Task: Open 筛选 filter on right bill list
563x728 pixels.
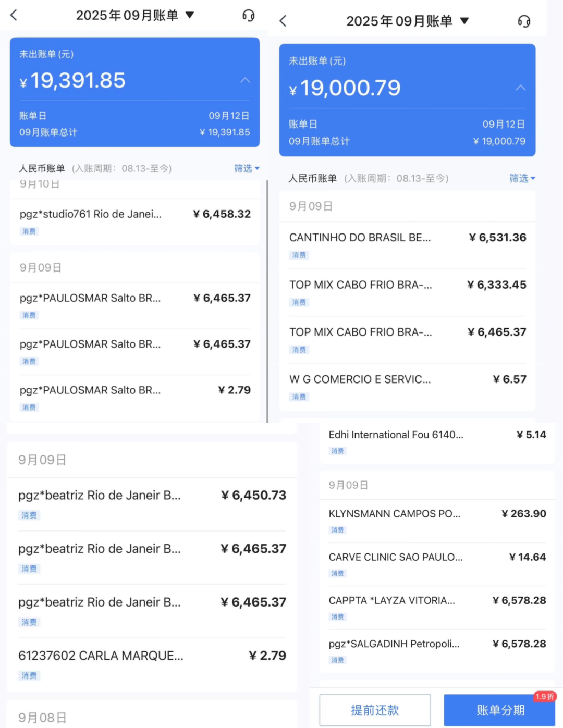Action: click(x=522, y=178)
